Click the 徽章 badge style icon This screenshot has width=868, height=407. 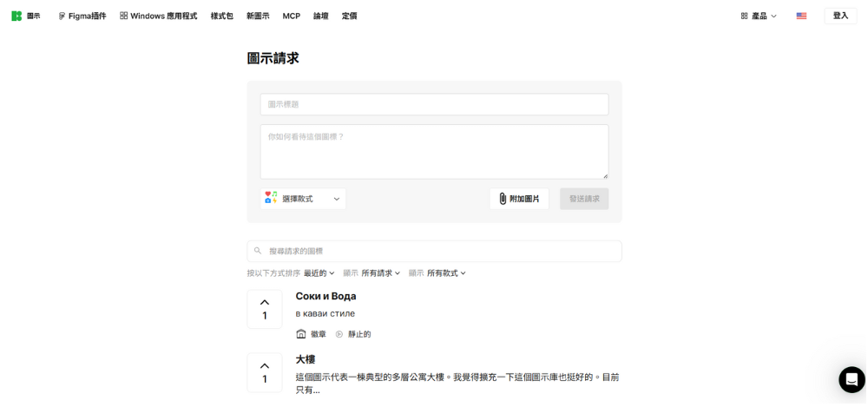[x=301, y=334]
